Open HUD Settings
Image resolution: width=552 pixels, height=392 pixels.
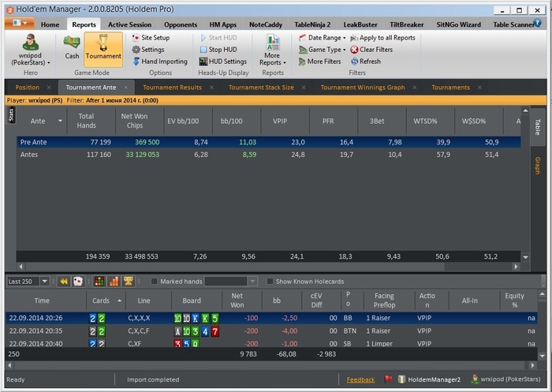223,62
